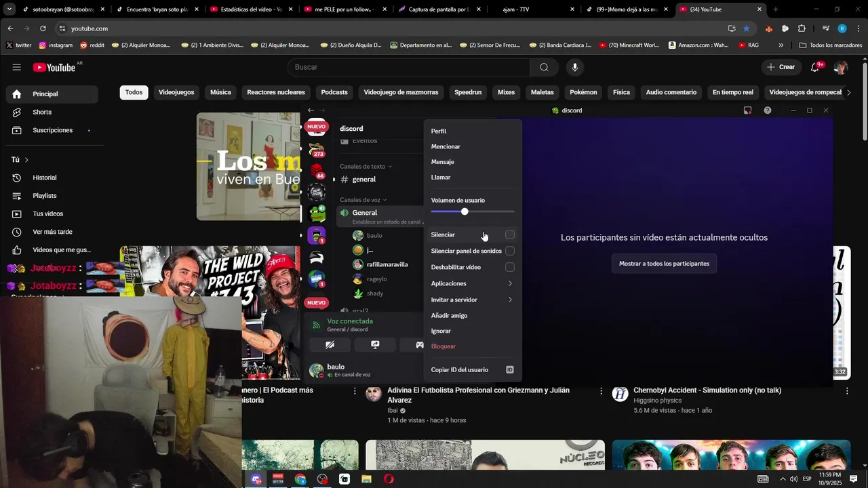Show hidden system tray icons arrow
The height and width of the screenshot is (488, 868).
[783, 479]
